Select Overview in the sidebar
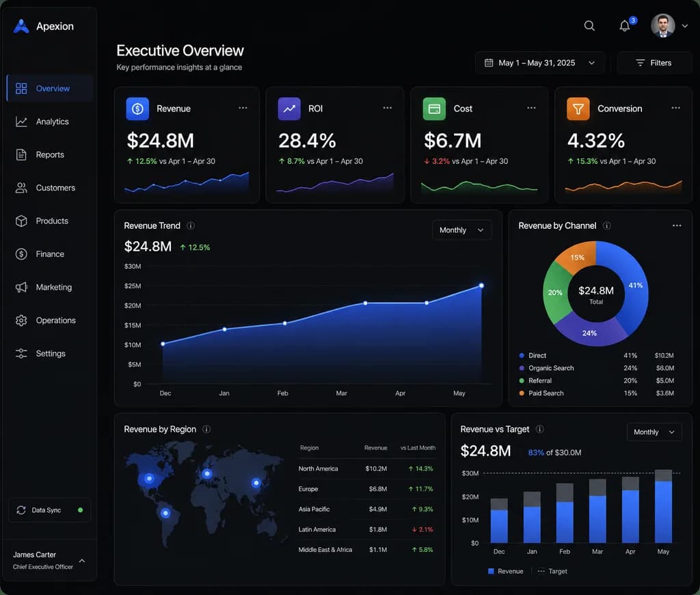The width and height of the screenshot is (700, 595). (x=50, y=88)
